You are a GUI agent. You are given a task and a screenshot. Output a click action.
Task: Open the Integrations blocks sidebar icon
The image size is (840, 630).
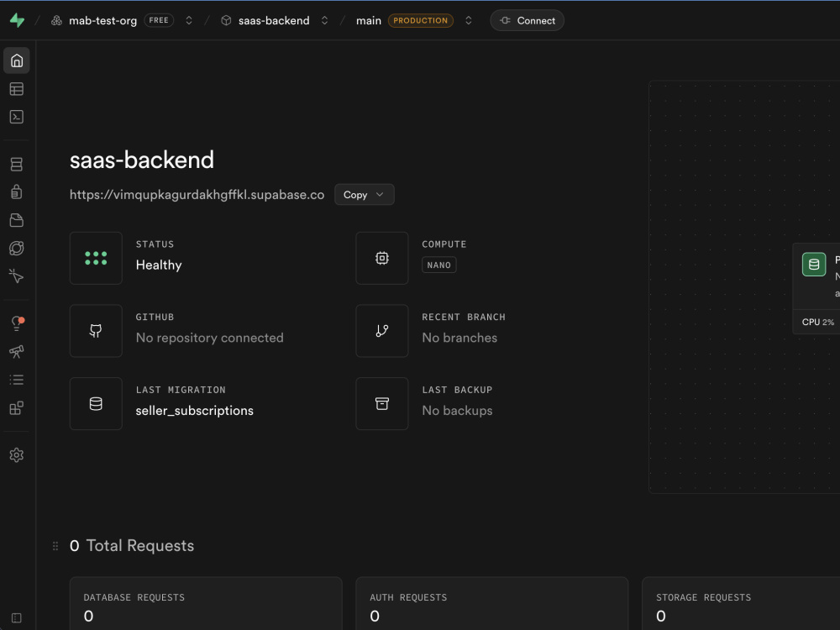(17, 408)
